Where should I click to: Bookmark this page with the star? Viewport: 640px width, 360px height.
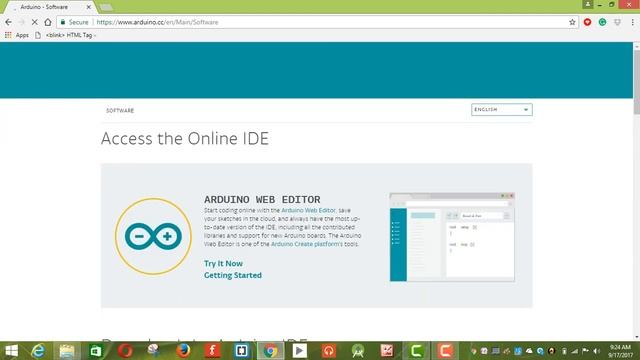pyautogui.click(x=572, y=22)
